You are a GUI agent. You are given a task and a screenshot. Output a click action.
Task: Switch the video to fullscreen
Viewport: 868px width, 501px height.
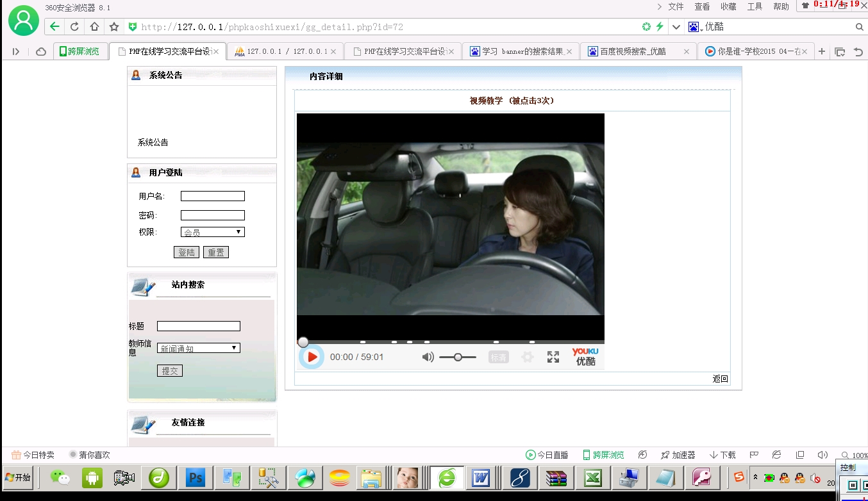(553, 357)
